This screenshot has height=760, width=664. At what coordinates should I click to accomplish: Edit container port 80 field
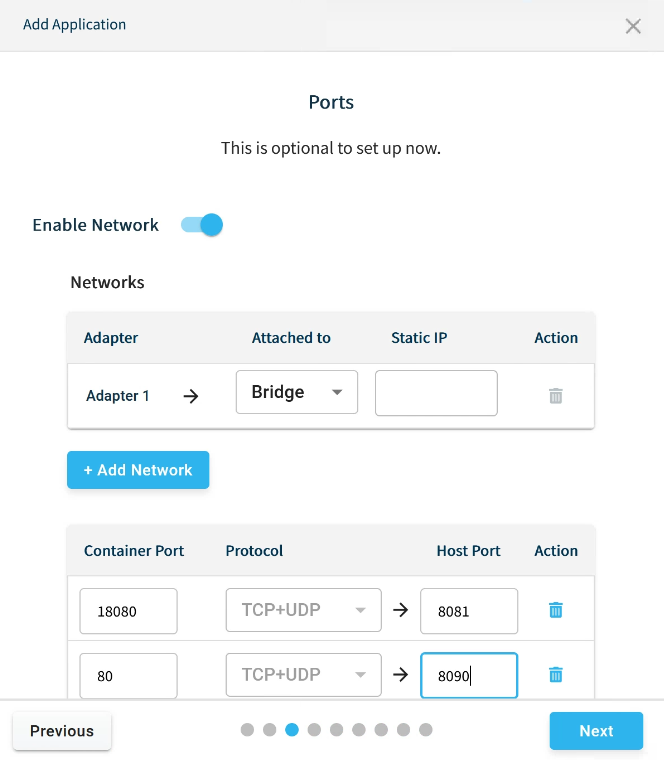[x=129, y=676]
